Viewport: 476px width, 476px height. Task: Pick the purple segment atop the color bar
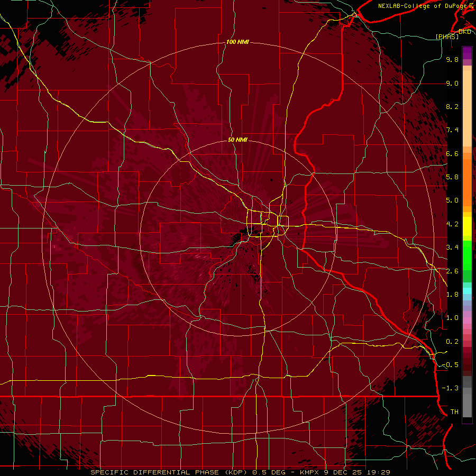pyautogui.click(x=467, y=53)
